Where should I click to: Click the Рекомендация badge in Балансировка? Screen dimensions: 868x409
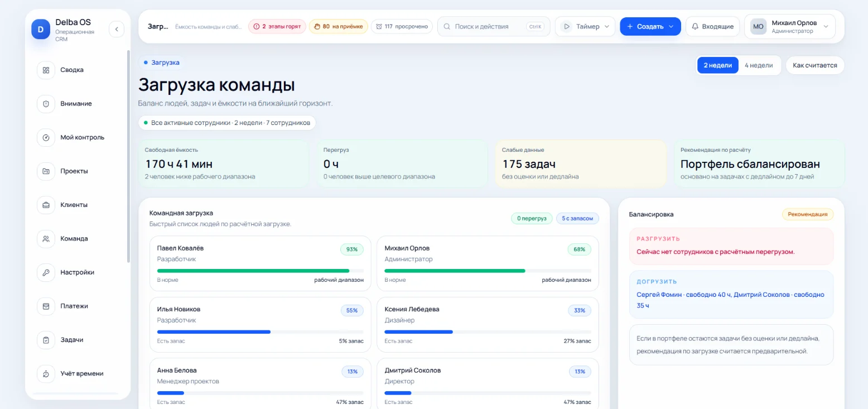(x=808, y=214)
